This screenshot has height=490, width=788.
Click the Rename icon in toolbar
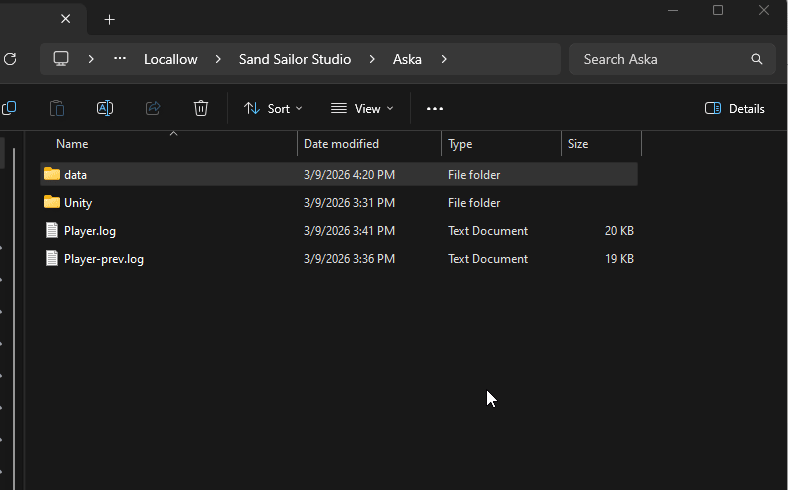click(x=105, y=108)
